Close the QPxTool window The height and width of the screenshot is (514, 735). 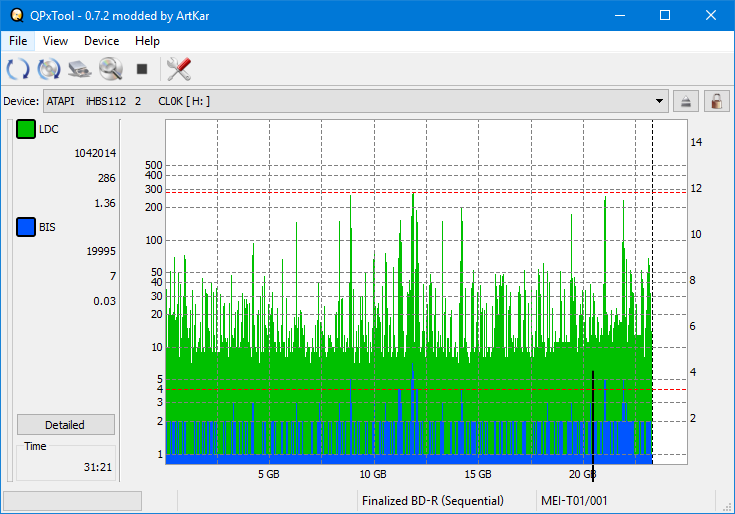click(711, 15)
